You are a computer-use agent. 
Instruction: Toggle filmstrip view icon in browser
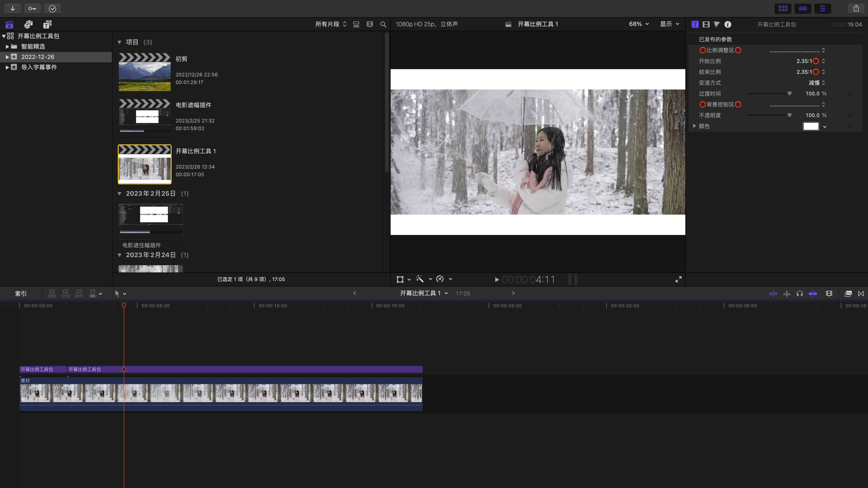pos(370,24)
